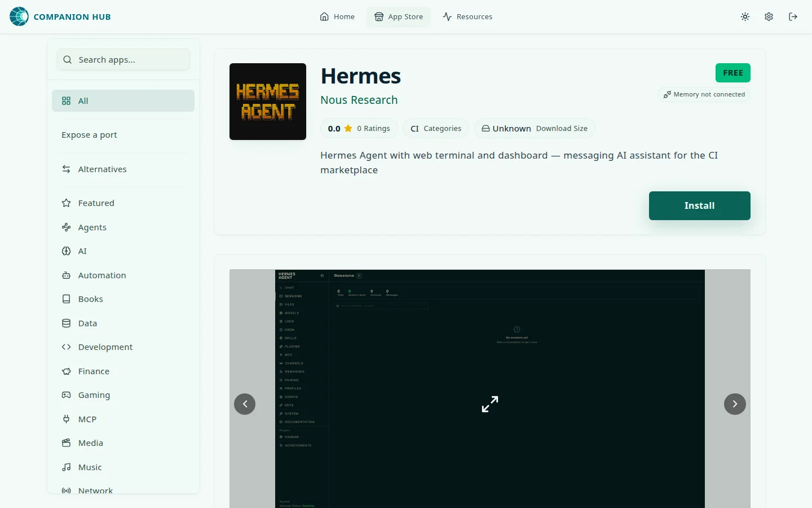This screenshot has height=508, width=812.
Task: Click the Music note icon
Action: [66, 467]
